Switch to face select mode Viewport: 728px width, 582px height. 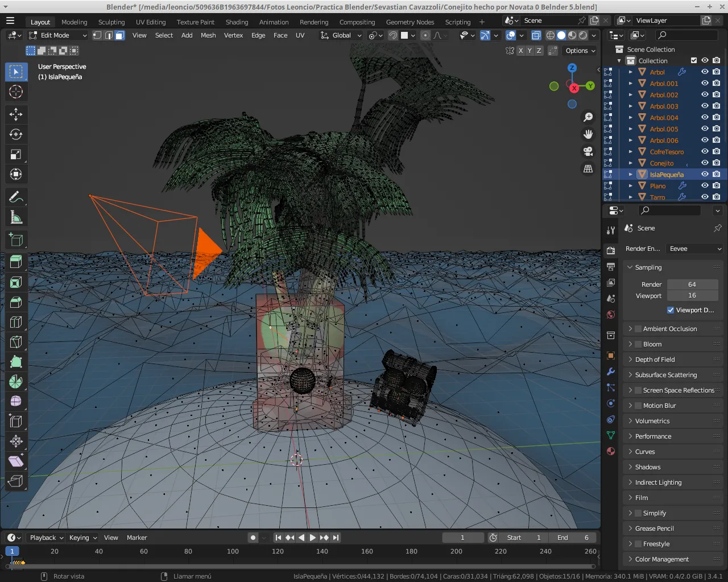tap(119, 35)
